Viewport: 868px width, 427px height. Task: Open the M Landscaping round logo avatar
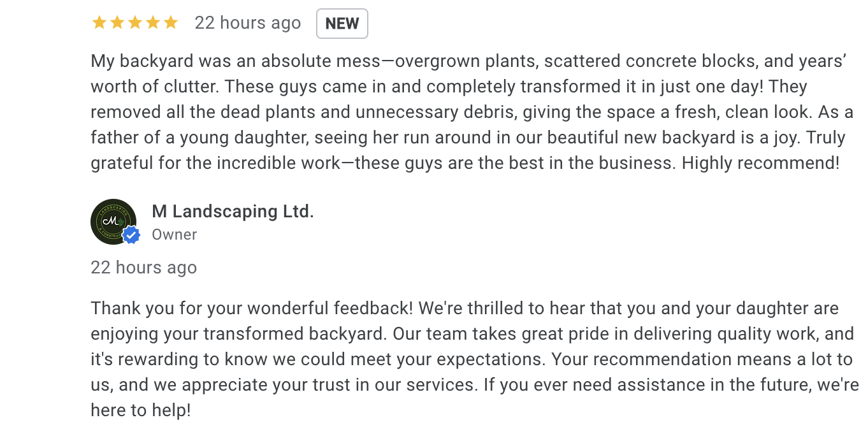tap(112, 221)
